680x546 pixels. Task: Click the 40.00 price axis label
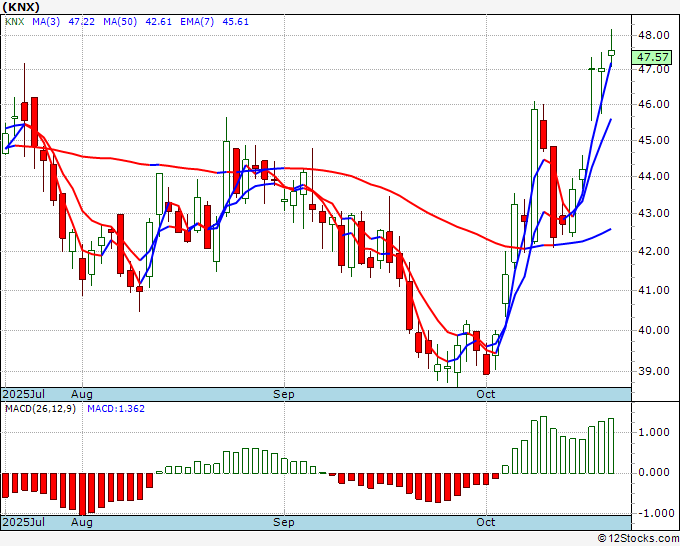[x=654, y=330]
